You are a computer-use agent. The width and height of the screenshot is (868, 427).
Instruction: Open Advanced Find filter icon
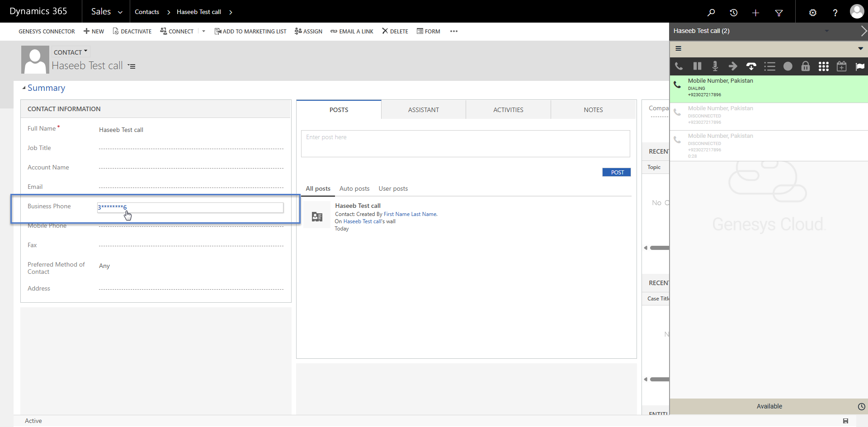(x=778, y=13)
